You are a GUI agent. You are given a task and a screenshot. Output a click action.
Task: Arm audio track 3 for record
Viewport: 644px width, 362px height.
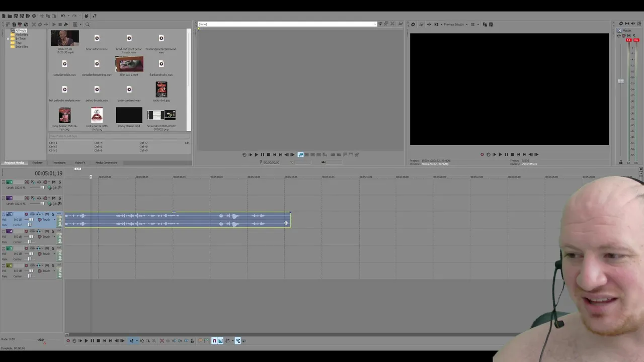[26, 214]
